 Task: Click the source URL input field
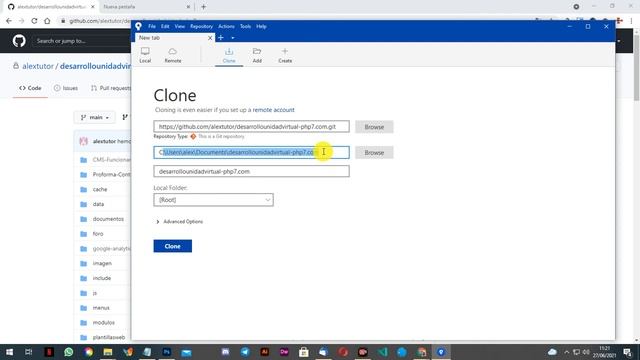pos(251,127)
